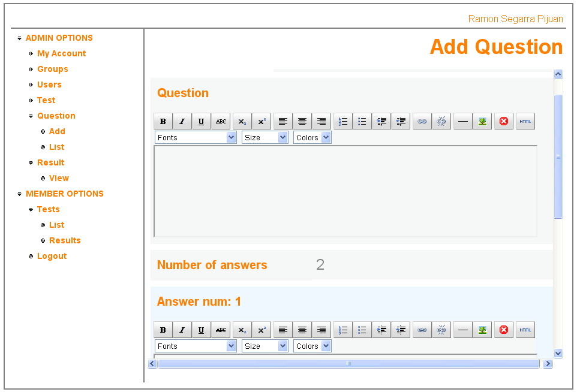Enable numbered list formatting for the Question
This screenshot has height=392, width=577.
coord(342,120)
